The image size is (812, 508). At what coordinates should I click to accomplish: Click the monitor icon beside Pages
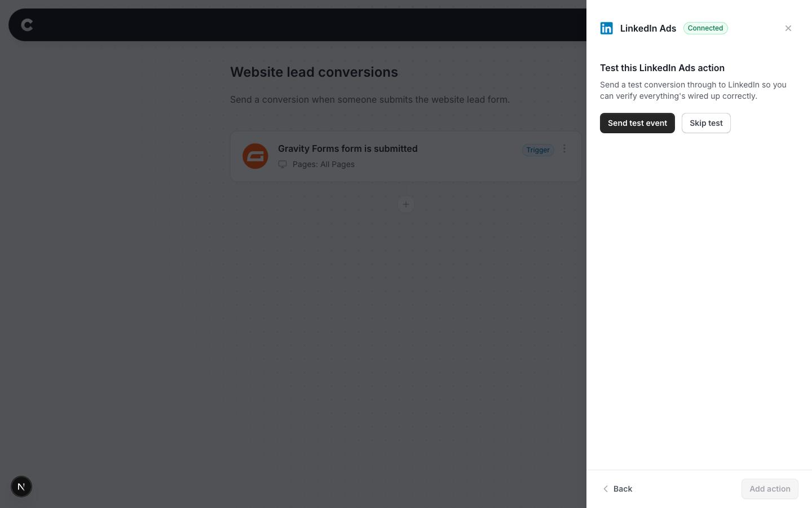(283, 164)
